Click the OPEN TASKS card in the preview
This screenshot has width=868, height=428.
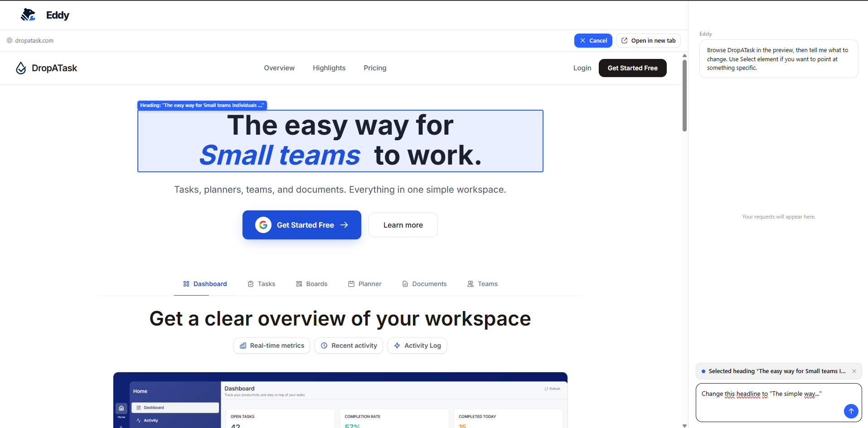[280, 418]
